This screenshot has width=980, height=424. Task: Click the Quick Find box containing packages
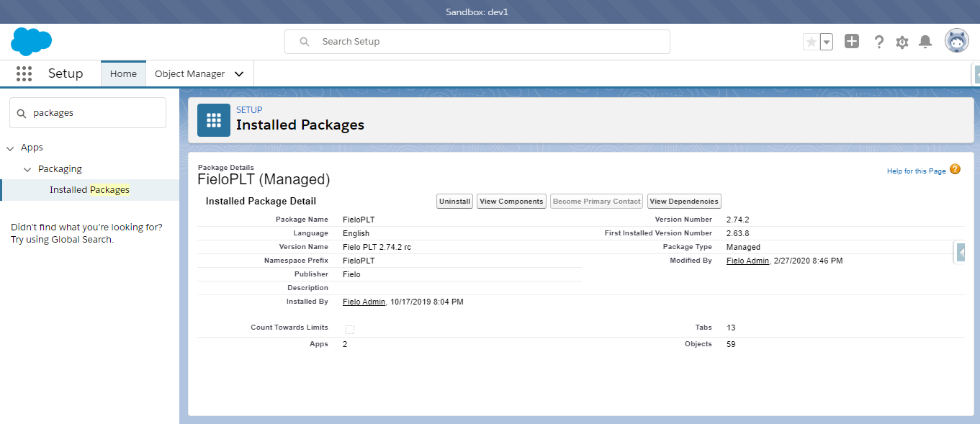click(88, 113)
